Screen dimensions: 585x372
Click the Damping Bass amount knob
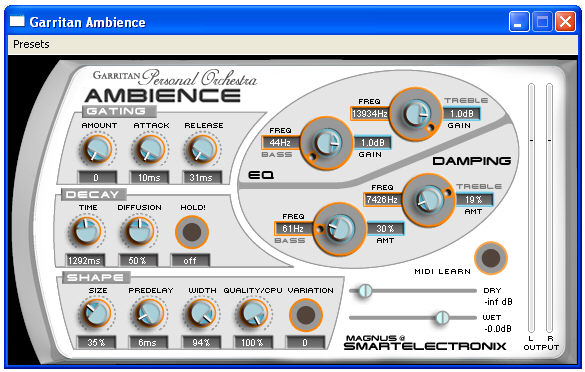point(340,228)
